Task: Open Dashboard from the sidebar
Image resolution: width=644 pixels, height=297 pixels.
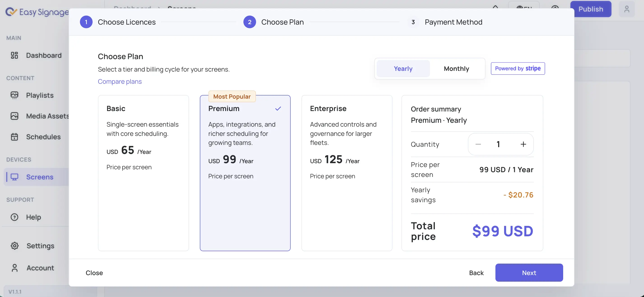Action: coord(36,55)
